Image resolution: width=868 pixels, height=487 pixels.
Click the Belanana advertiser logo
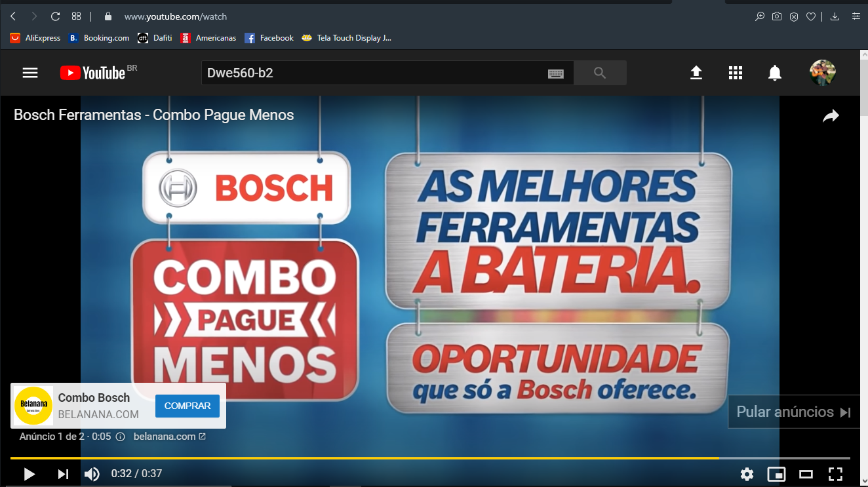click(33, 406)
